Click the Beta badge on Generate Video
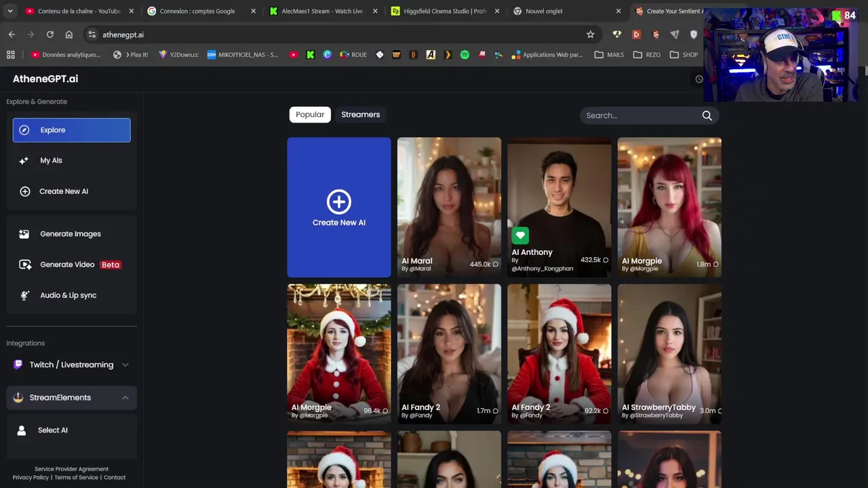 (x=111, y=265)
